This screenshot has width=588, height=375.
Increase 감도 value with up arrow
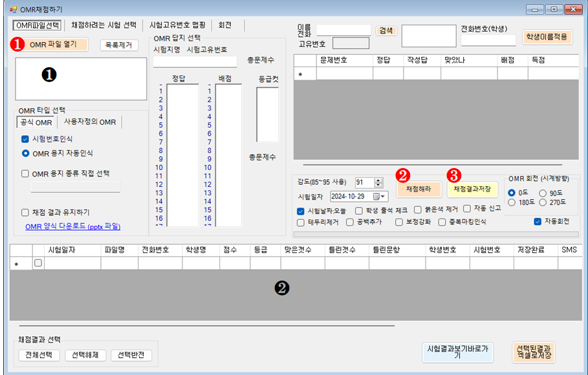(378, 180)
